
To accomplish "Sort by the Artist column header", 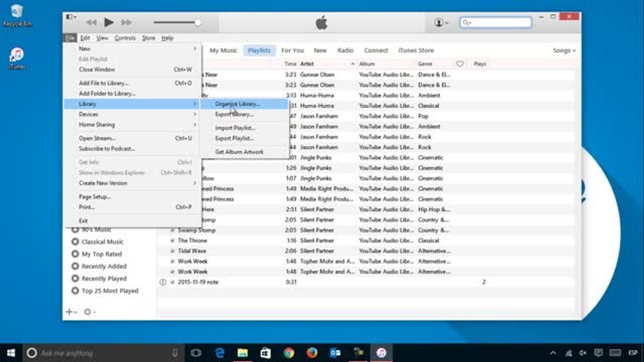I will (x=328, y=64).
